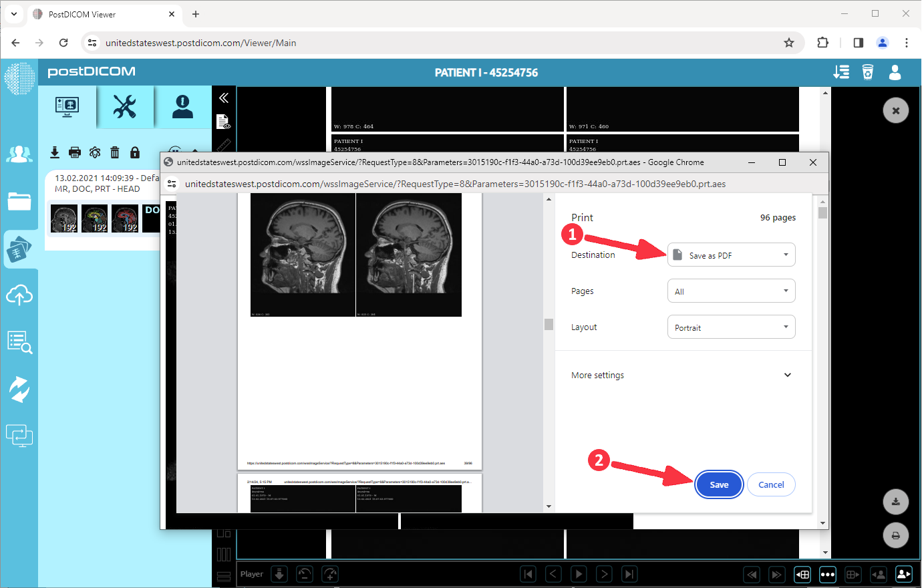Open the Pages dropdown showing All
The width and height of the screenshot is (922, 588).
(731, 291)
